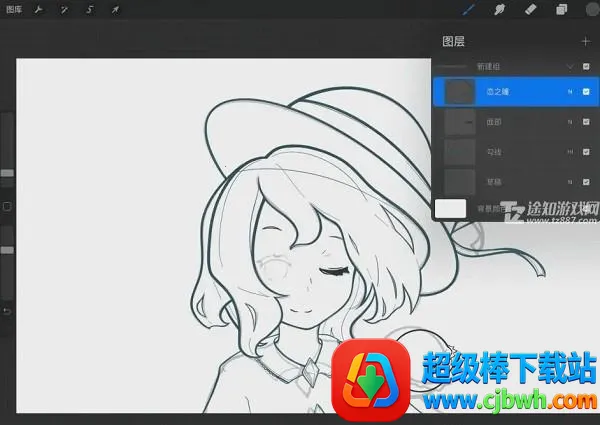600x425 pixels.
Task: Toggle the Layers panel icon
Action: pos(561,10)
